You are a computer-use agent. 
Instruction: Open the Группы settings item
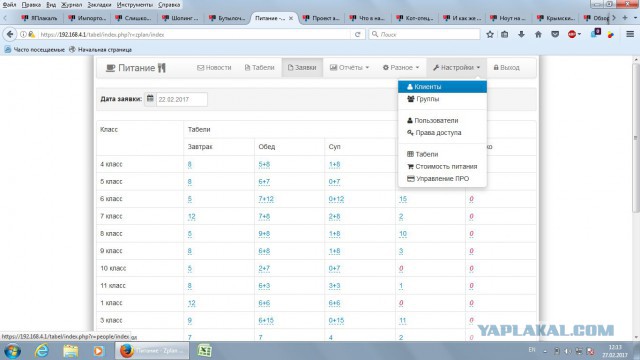442,99
